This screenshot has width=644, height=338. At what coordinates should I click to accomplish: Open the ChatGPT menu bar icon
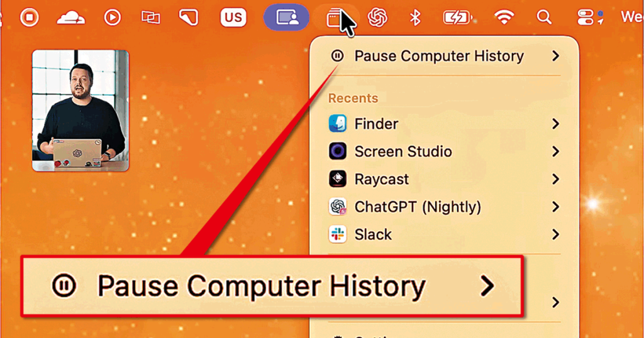click(377, 18)
